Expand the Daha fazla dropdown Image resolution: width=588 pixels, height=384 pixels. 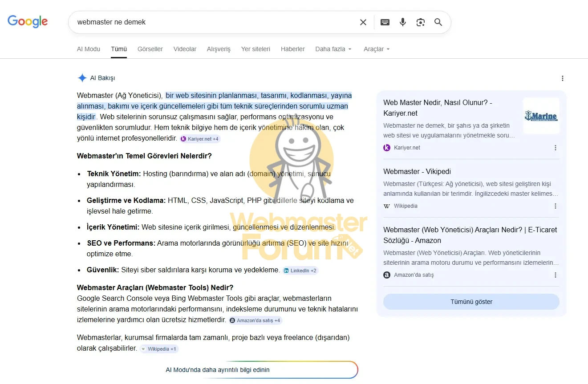[333, 49]
